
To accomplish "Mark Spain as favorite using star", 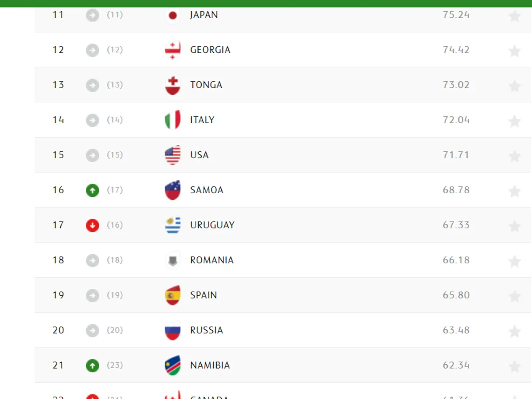I will click(x=514, y=296).
